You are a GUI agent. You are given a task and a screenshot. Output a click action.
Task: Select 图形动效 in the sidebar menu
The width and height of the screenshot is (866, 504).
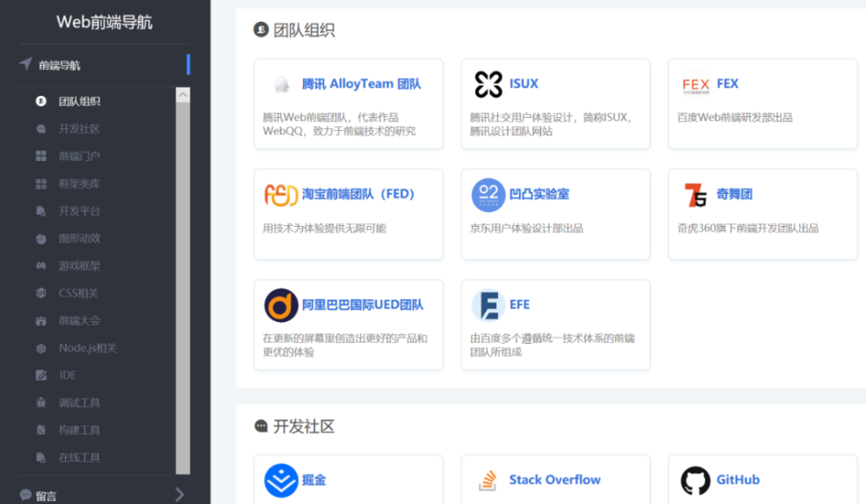pos(80,238)
